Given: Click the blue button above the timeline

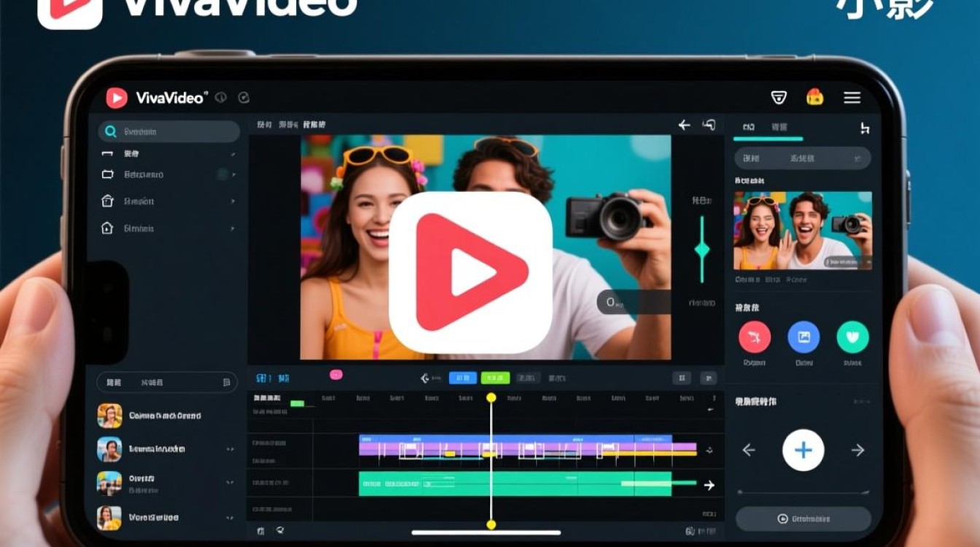Looking at the screenshot, I should (x=462, y=378).
